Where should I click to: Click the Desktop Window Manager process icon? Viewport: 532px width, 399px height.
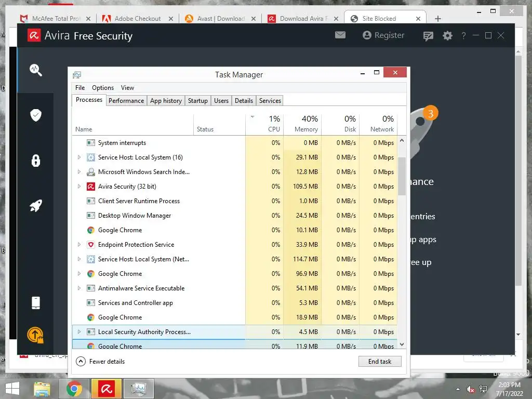coord(90,216)
